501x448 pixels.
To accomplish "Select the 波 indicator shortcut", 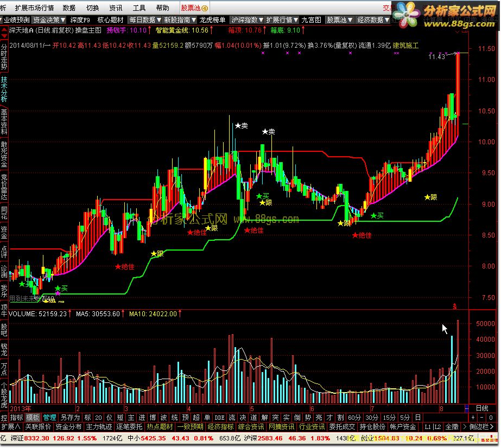I will pyautogui.click(x=163, y=418).
